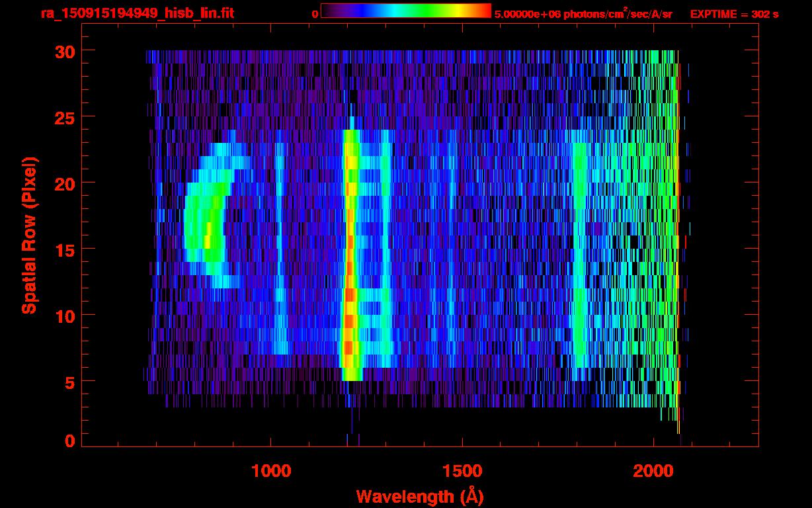Click the 1000 wavelength tick label
The width and height of the screenshot is (812, 508).
(271, 471)
